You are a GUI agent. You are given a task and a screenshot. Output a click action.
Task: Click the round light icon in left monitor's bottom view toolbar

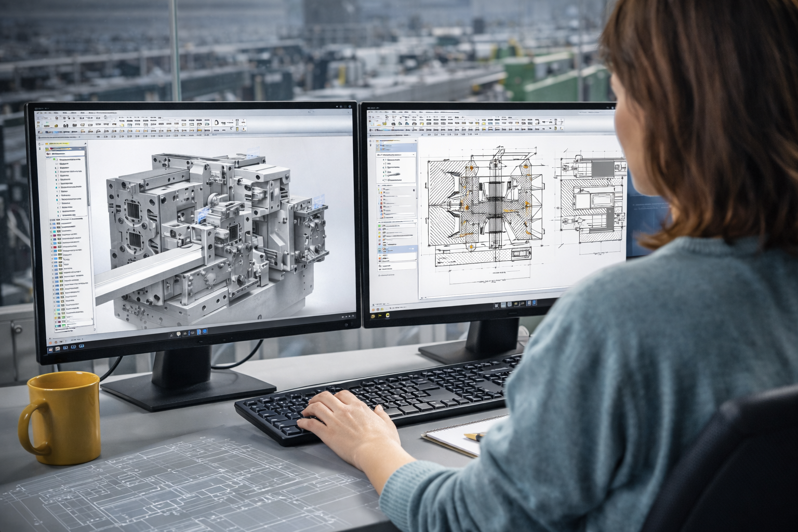178,333
